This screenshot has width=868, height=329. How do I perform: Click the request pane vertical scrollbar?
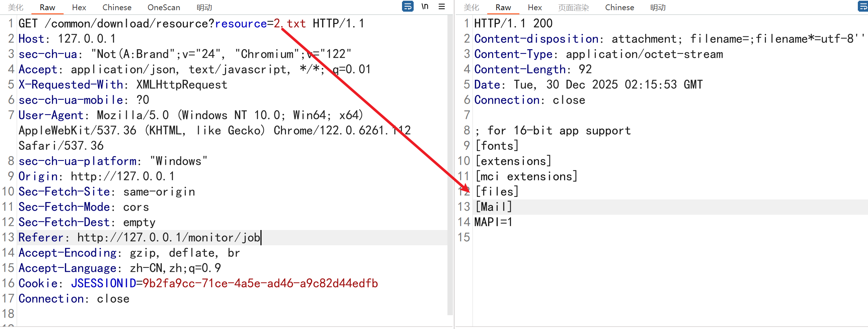click(x=450, y=164)
